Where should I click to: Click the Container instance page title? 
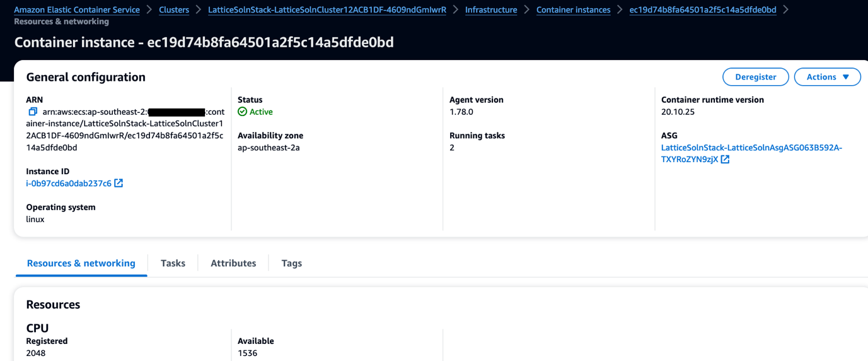(x=204, y=42)
